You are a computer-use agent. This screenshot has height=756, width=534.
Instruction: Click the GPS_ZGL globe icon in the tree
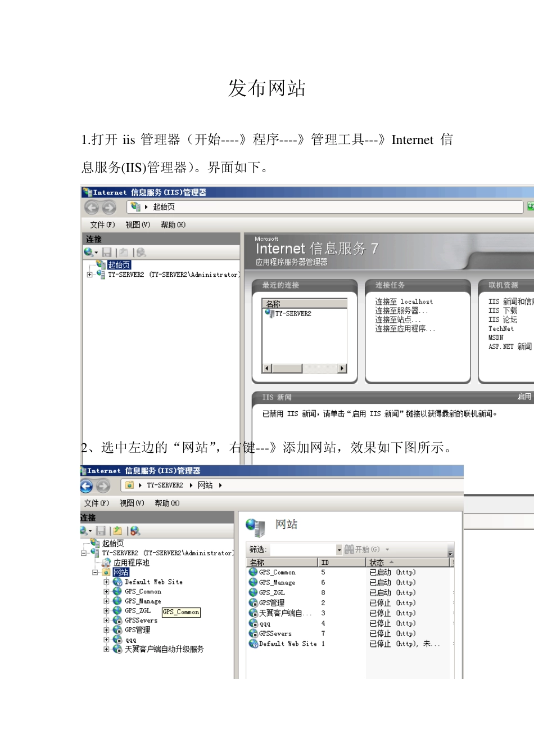(117, 610)
